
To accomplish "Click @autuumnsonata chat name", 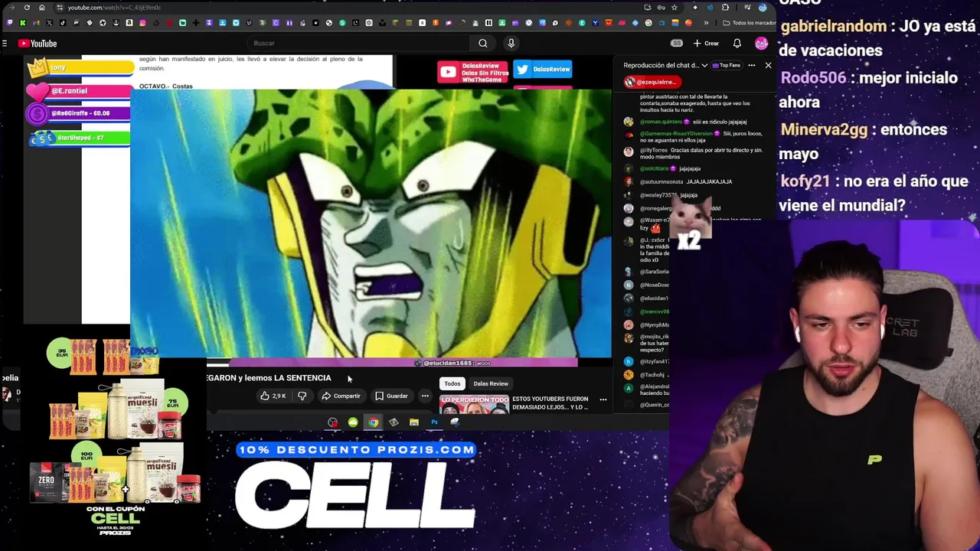I will click(661, 181).
